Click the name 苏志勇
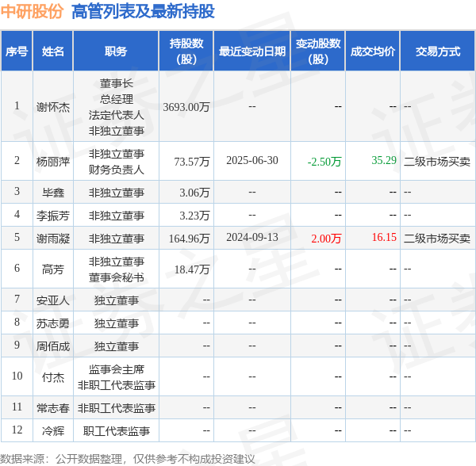 (x=53, y=323)
